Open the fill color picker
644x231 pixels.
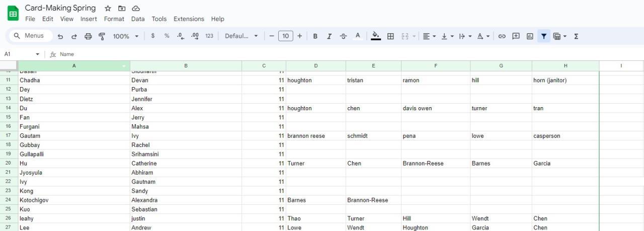(x=376, y=36)
